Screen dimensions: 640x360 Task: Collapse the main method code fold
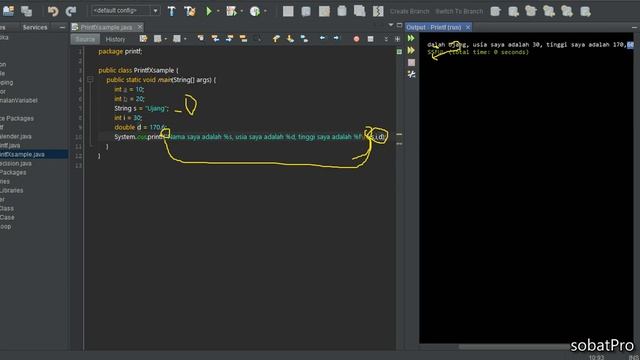[x=90, y=80]
